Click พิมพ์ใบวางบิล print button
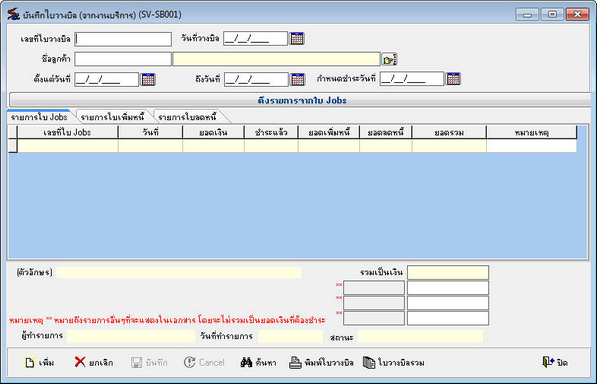The width and height of the screenshot is (597, 384). click(321, 363)
